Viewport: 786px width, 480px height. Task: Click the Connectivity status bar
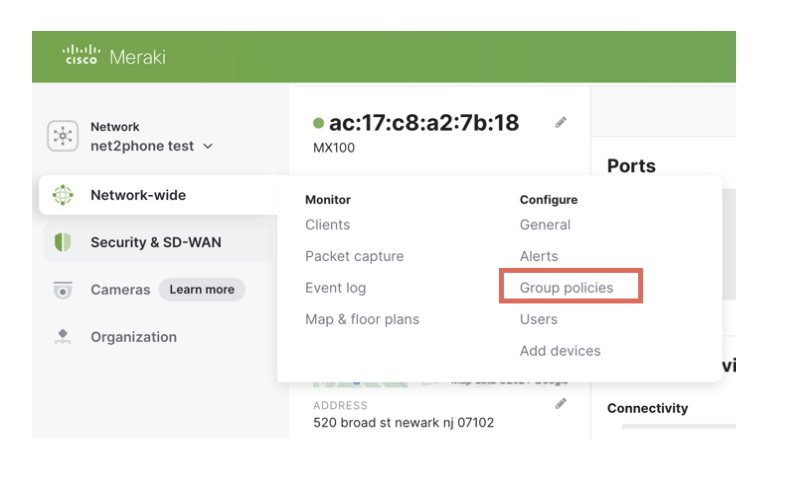679,426
